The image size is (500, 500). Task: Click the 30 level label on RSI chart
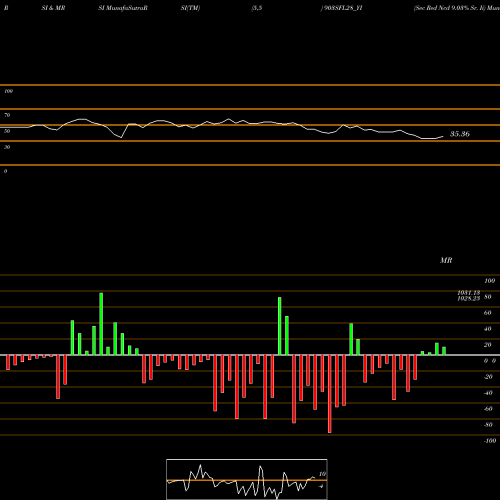coord(7,147)
